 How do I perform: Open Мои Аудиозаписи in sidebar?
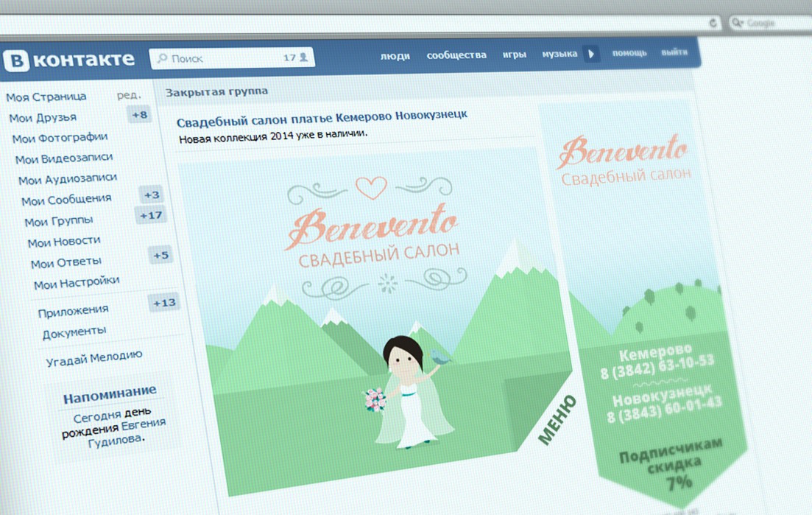click(67, 179)
